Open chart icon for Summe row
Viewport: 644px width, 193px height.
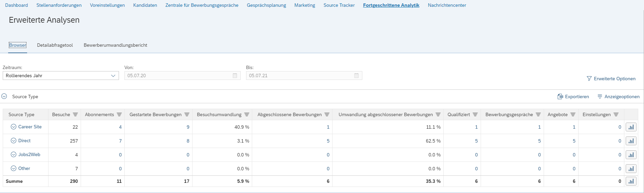[x=631, y=181]
